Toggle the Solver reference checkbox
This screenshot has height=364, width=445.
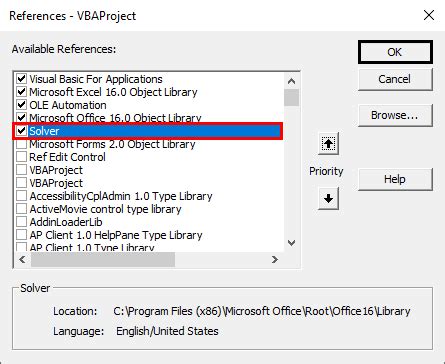(x=22, y=131)
